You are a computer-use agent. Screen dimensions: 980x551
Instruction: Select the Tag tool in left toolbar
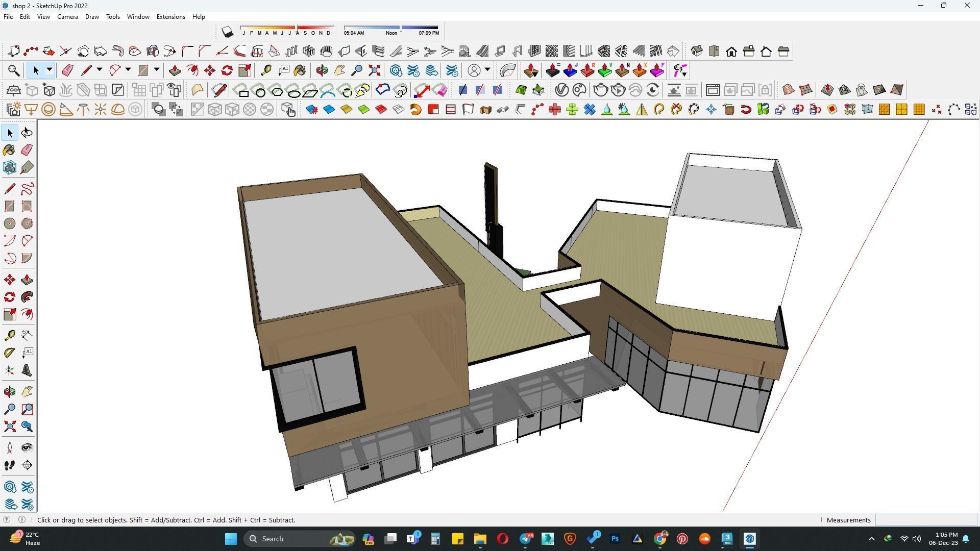point(27,167)
